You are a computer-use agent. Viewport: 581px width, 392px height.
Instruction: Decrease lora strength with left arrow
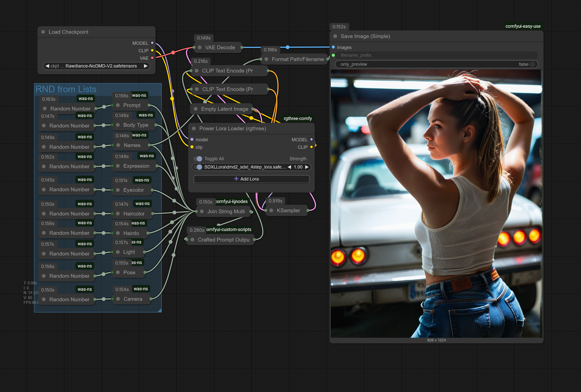pos(289,167)
